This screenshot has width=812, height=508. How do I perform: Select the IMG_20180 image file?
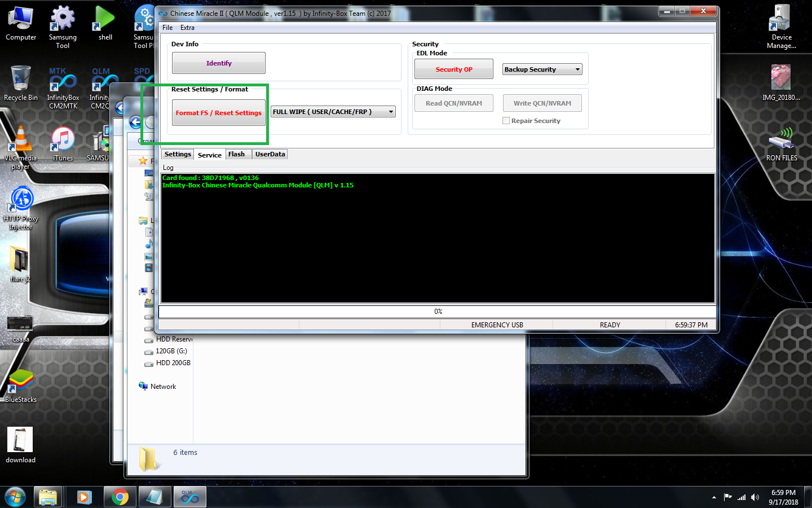point(781,82)
